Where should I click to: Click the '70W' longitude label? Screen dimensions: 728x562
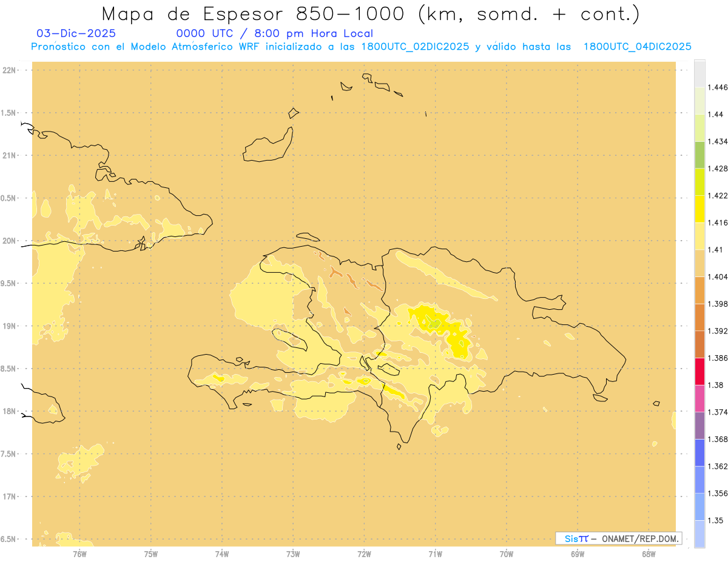pos(506,554)
